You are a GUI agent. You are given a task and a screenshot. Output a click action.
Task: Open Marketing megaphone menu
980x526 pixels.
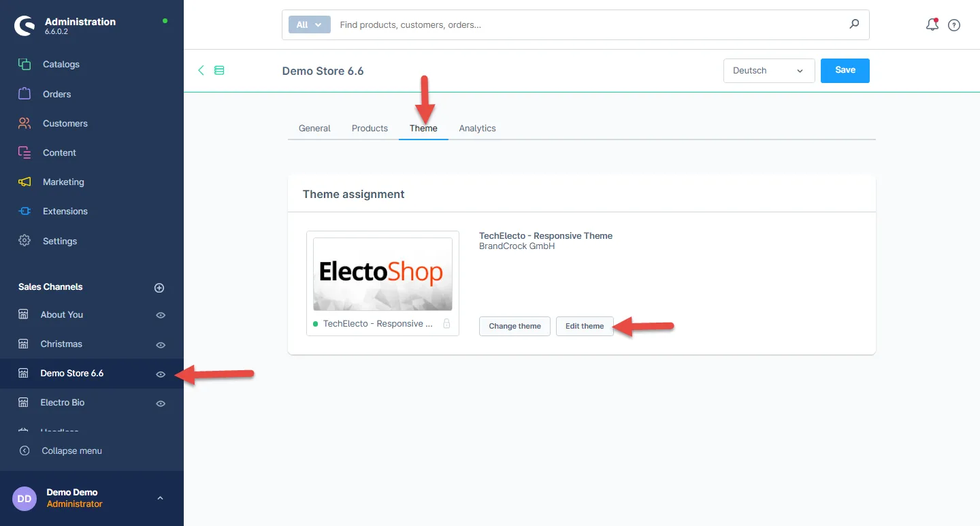coord(63,182)
